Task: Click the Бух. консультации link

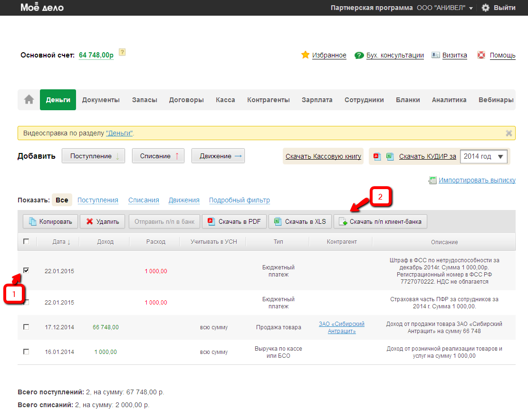Action: point(395,55)
